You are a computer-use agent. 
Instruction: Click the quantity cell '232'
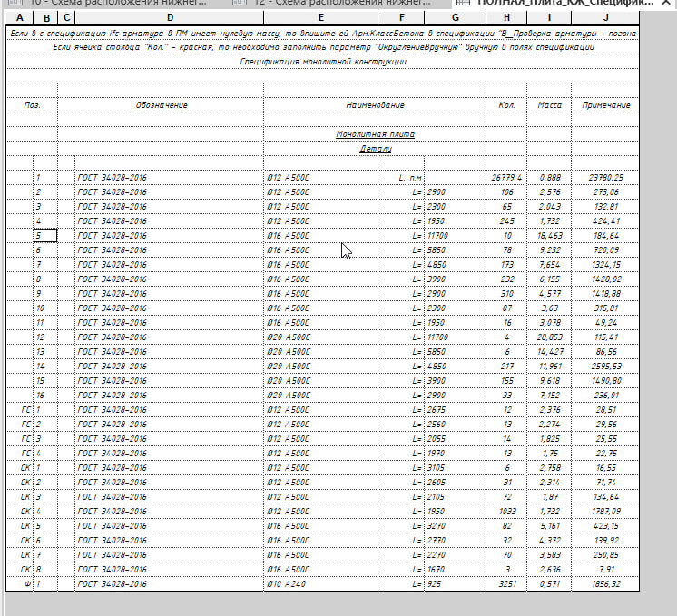coord(506,279)
